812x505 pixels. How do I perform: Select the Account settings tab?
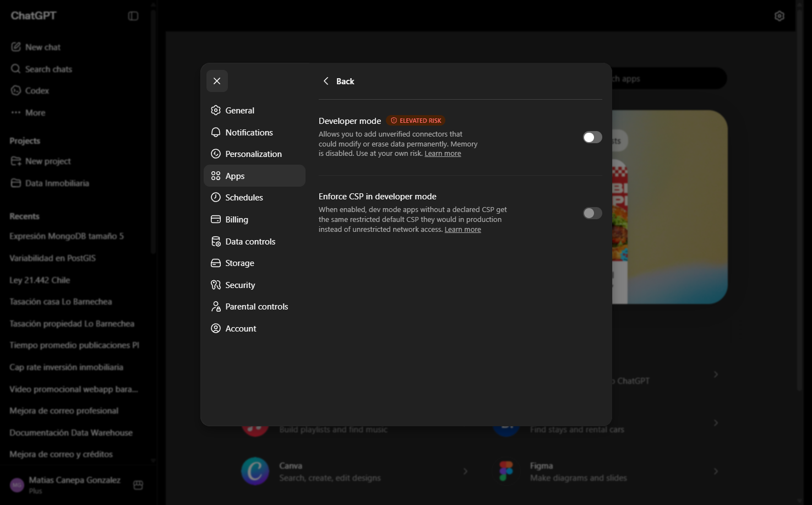(254, 329)
